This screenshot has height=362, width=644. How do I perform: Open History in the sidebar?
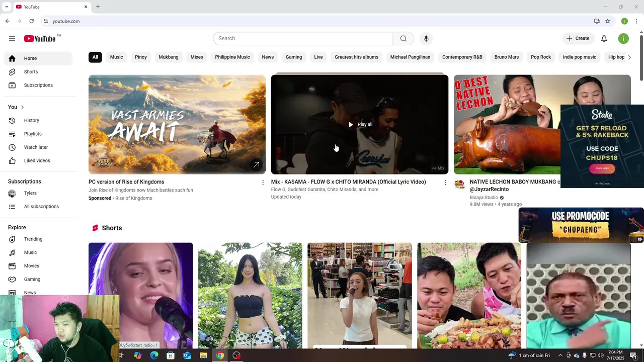[x=38, y=121]
